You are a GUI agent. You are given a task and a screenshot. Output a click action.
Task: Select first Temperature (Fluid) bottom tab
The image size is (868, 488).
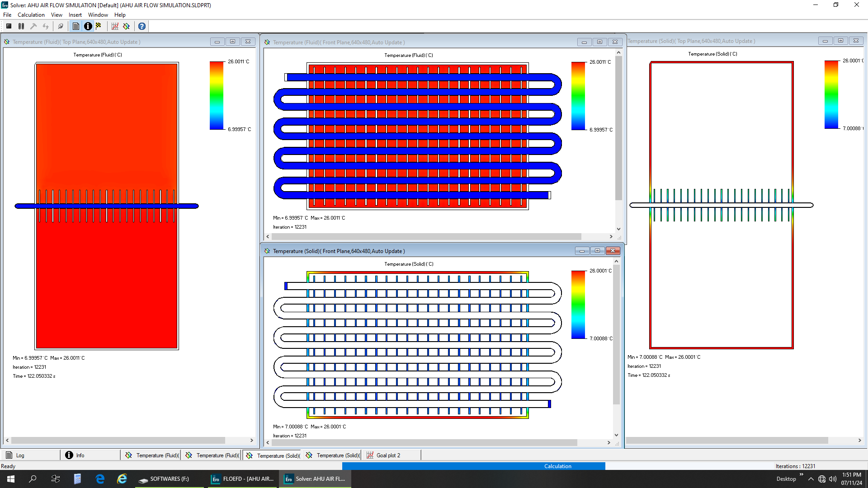(151, 455)
